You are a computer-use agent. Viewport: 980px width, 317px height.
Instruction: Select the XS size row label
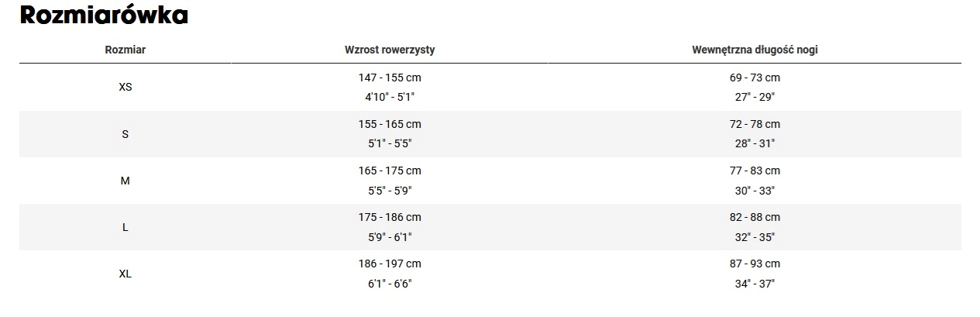[126, 88]
